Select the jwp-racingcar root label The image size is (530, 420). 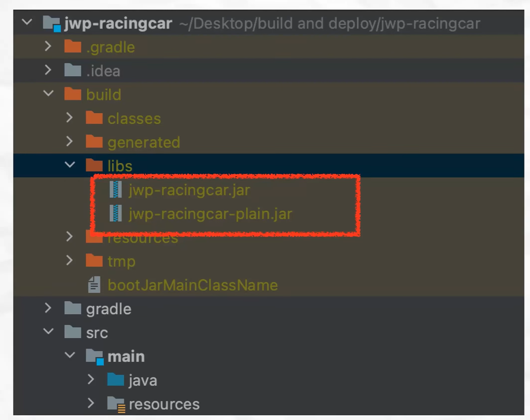(x=118, y=23)
